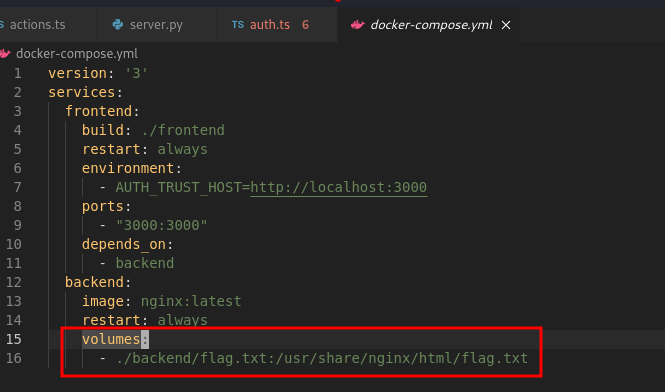This screenshot has height=392, width=665.
Task: Click the services key
Action: [x=81, y=92]
